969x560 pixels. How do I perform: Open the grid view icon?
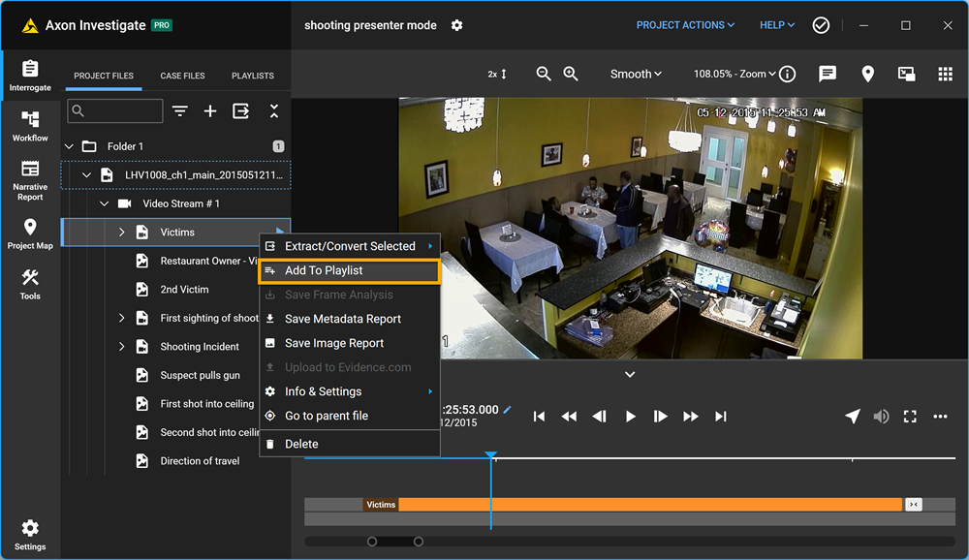pyautogui.click(x=945, y=74)
